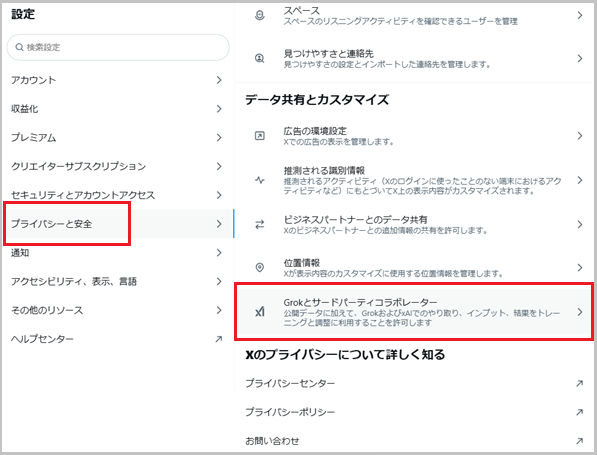Click the data sharing arrows icon
The image size is (597, 455).
coord(260,225)
